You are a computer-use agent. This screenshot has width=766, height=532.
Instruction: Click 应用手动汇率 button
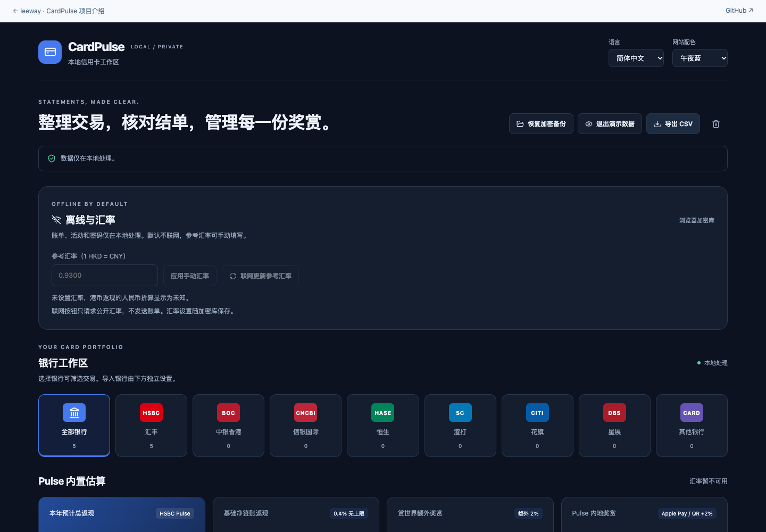tap(190, 276)
